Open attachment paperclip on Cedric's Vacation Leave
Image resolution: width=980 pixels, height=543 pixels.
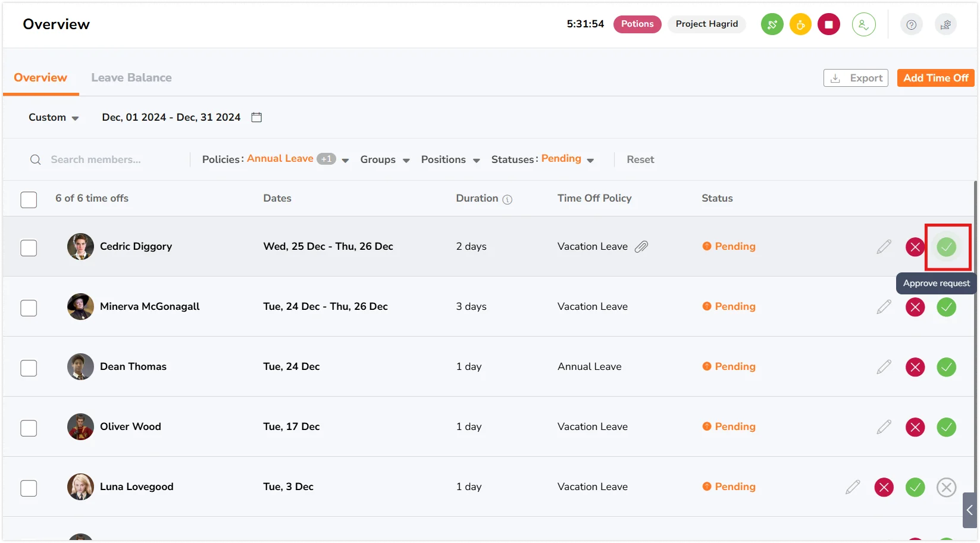point(641,247)
